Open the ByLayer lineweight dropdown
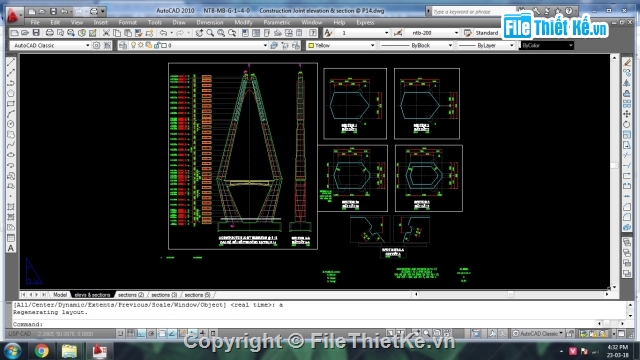640x360 pixels. coord(486,45)
